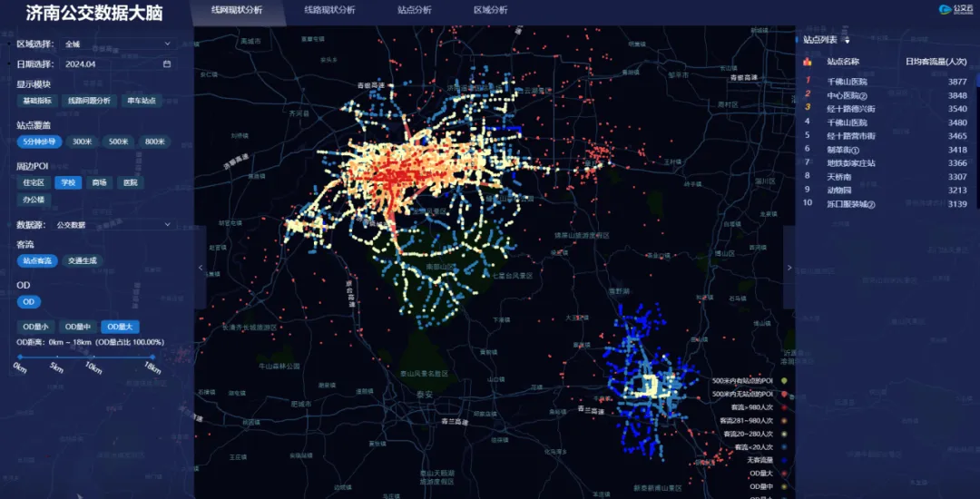Screen dimensions: 980x499
Task: Open the 线网现状分析 tab
Action: 237,10
